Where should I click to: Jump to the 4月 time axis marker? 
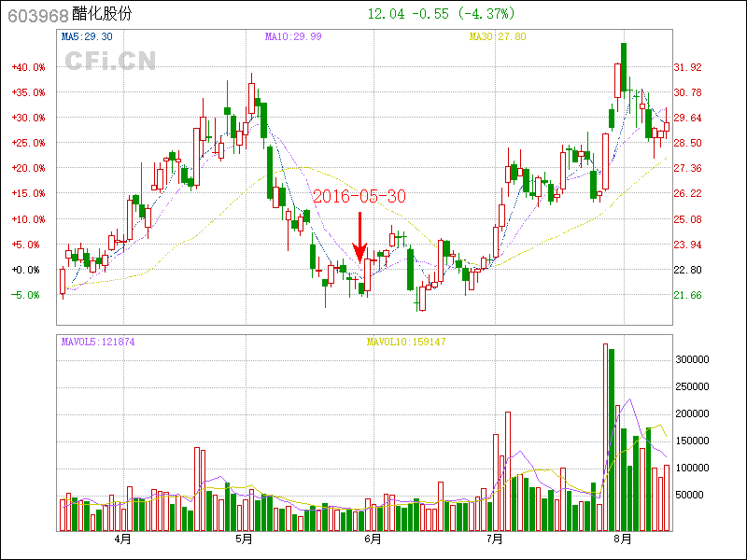point(122,539)
